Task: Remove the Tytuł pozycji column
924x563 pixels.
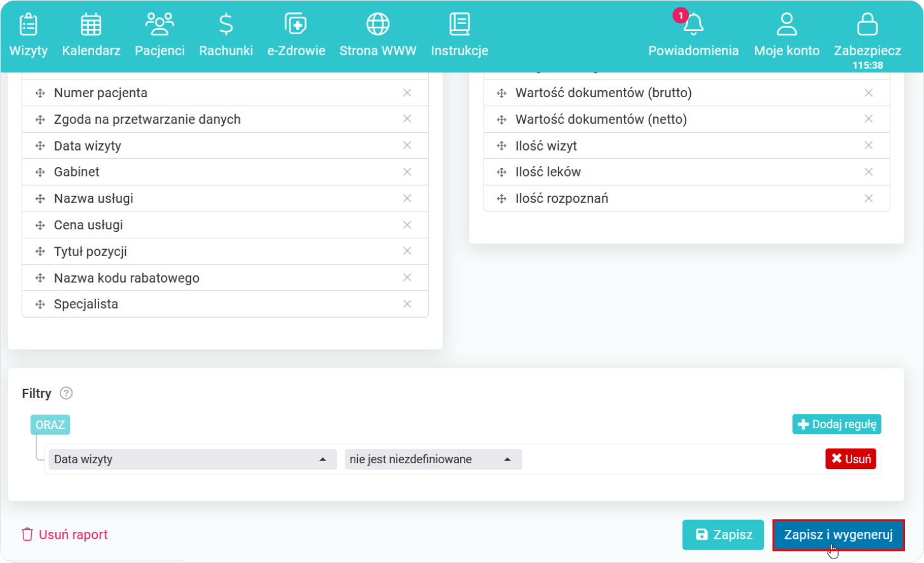Action: click(x=407, y=251)
